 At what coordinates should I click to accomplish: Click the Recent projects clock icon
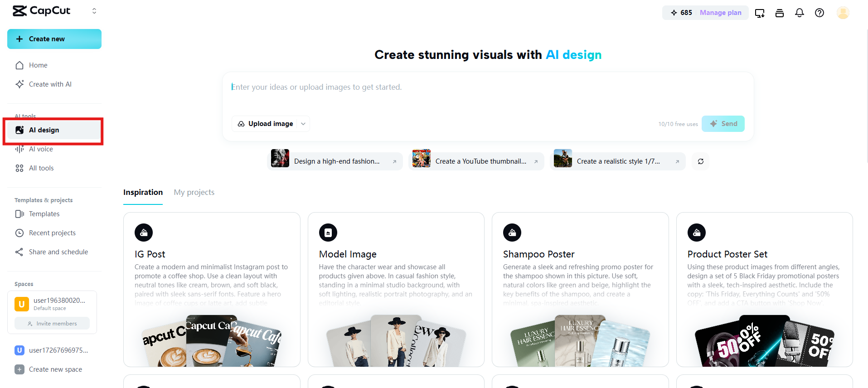(x=19, y=233)
